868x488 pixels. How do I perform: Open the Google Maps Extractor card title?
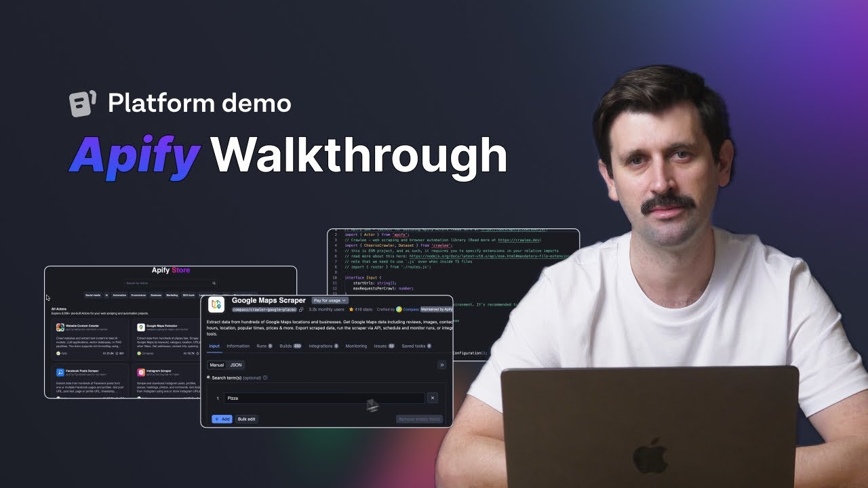click(x=161, y=325)
